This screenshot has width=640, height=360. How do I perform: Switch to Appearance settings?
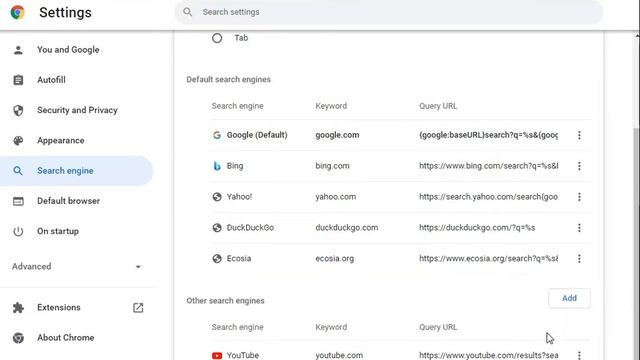60,140
